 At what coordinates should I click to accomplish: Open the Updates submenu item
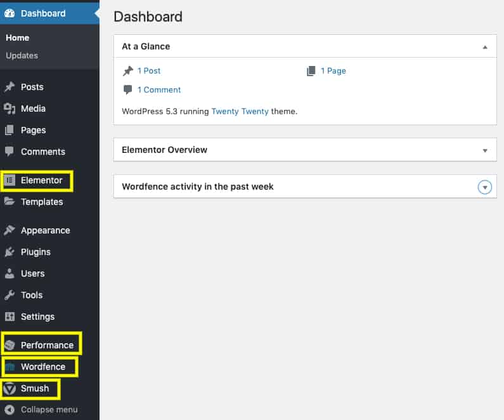pyautogui.click(x=22, y=55)
